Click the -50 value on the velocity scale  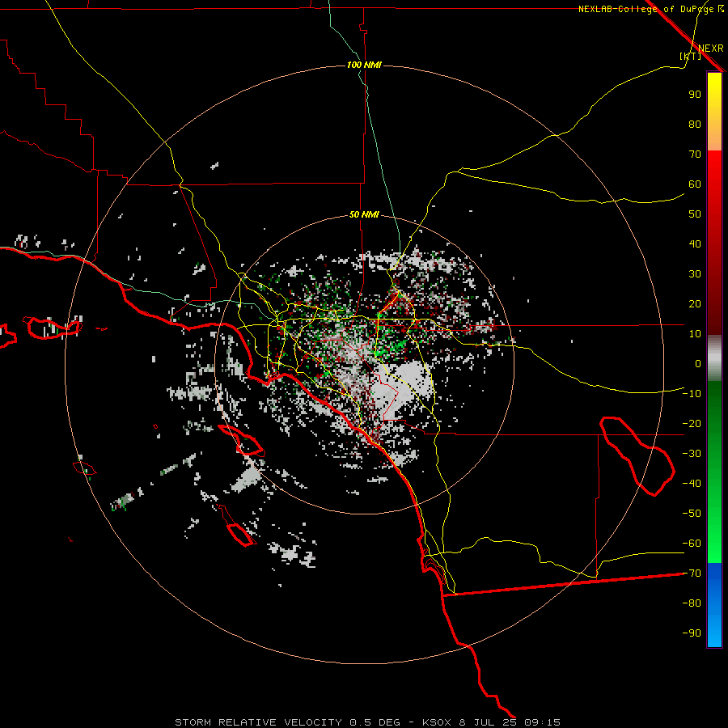(x=692, y=514)
